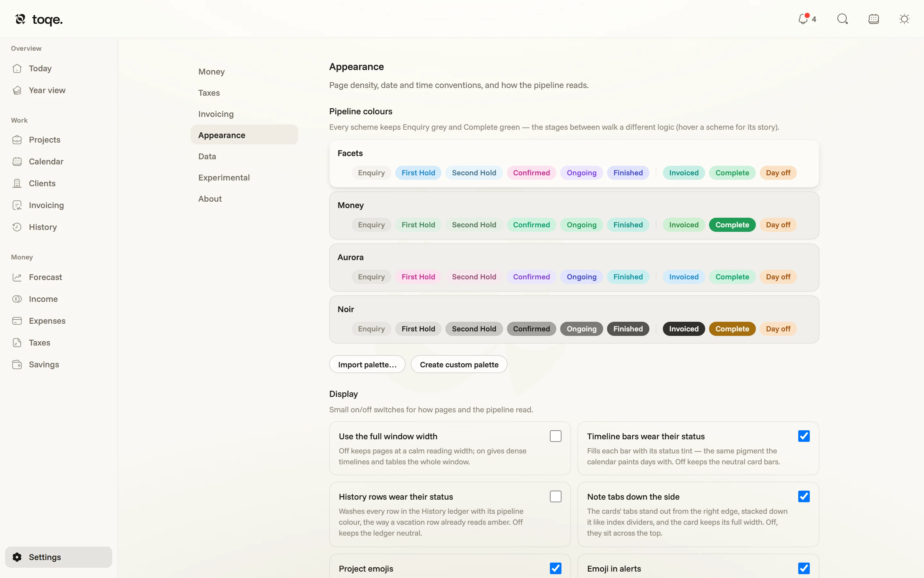Image resolution: width=924 pixels, height=578 pixels.
Task: Click the Projects icon in sidebar
Action: (x=17, y=140)
